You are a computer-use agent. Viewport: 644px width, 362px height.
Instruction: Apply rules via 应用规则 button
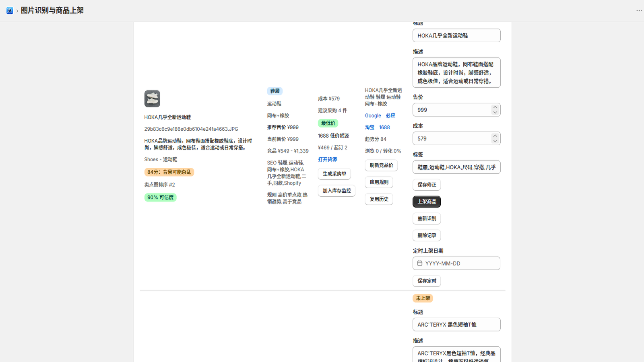pyautogui.click(x=379, y=182)
